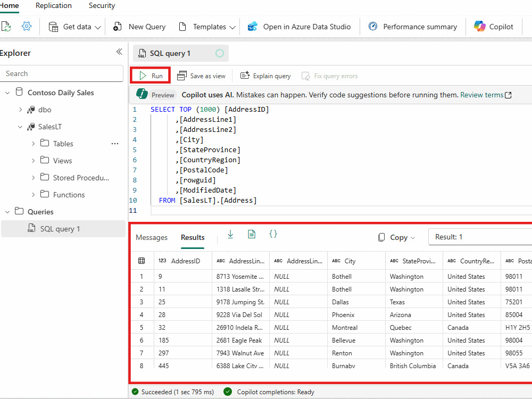
Task: Sort by the AddressID column header
Action: pos(183,261)
